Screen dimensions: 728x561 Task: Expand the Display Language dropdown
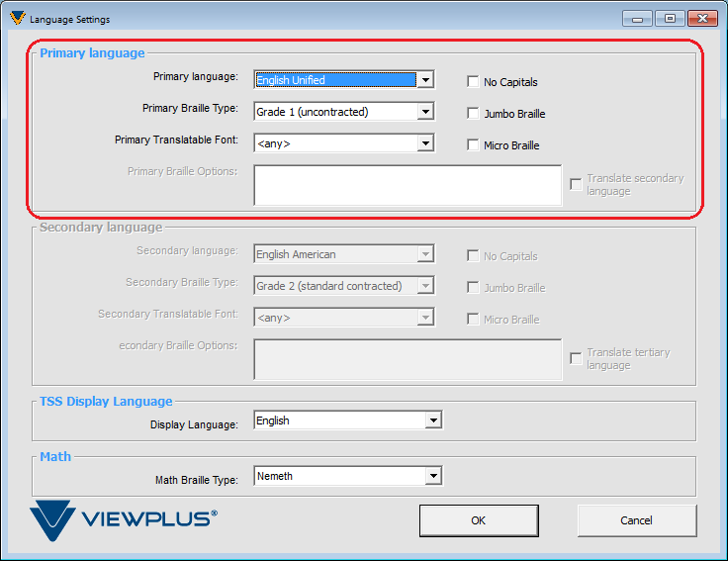point(432,421)
